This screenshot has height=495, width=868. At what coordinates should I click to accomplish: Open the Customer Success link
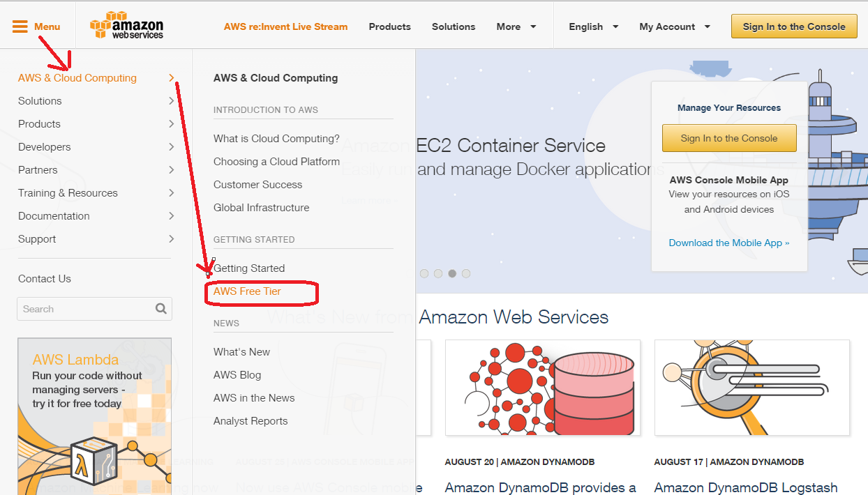coord(257,185)
